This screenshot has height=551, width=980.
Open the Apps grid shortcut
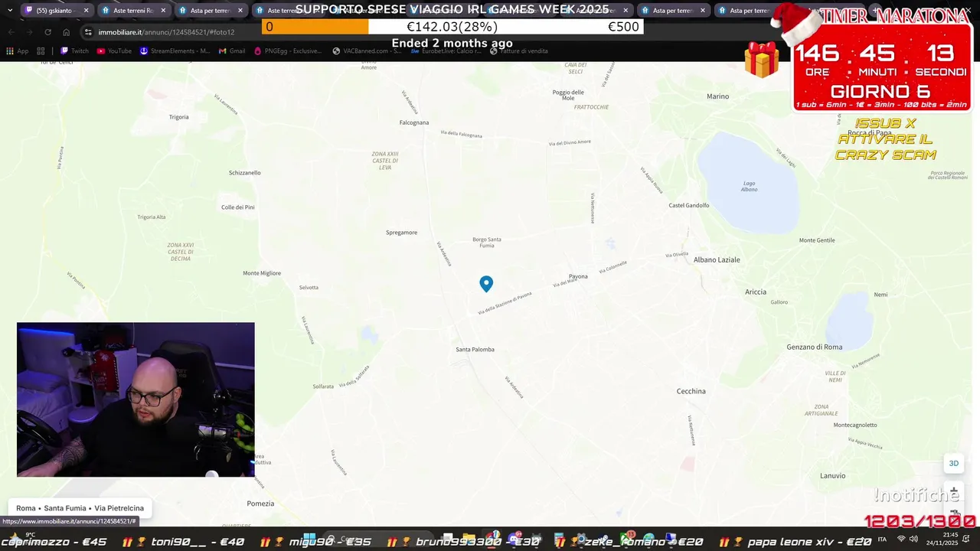pyautogui.click(x=17, y=51)
